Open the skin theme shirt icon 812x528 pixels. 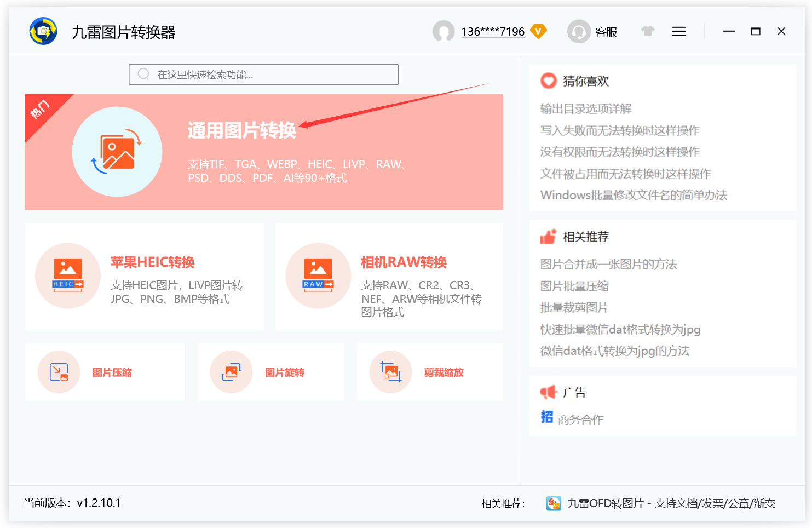648,31
